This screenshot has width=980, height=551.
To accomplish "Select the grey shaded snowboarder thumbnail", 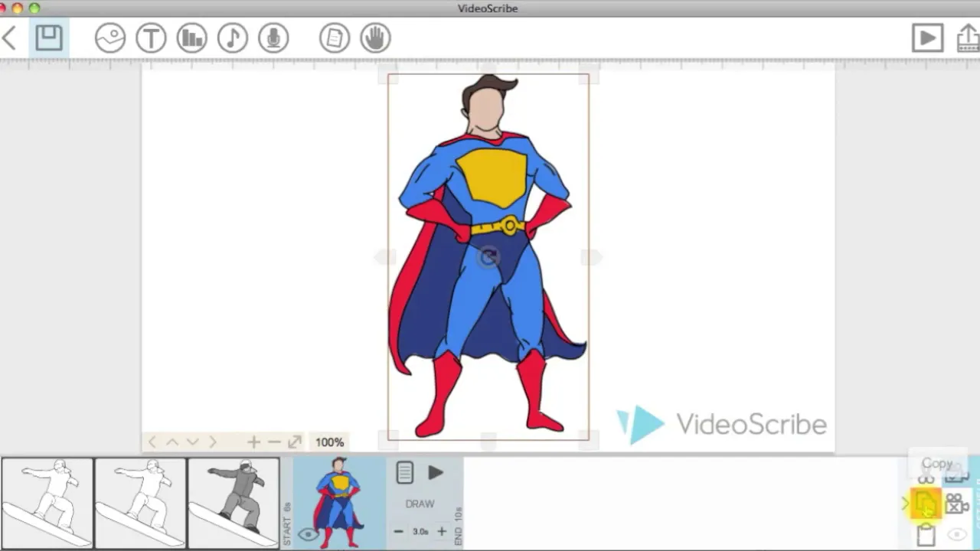I will click(x=234, y=503).
